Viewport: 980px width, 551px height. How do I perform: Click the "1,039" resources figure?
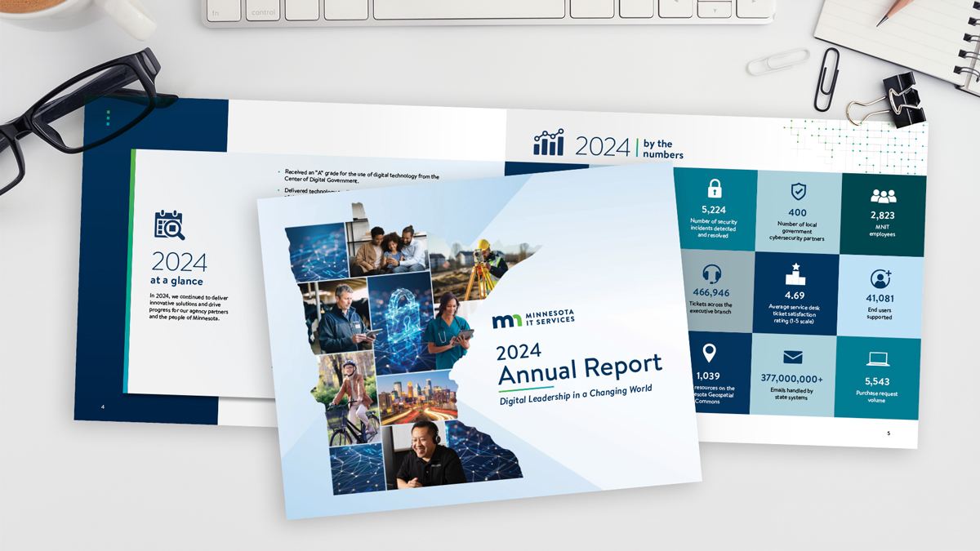[707, 375]
